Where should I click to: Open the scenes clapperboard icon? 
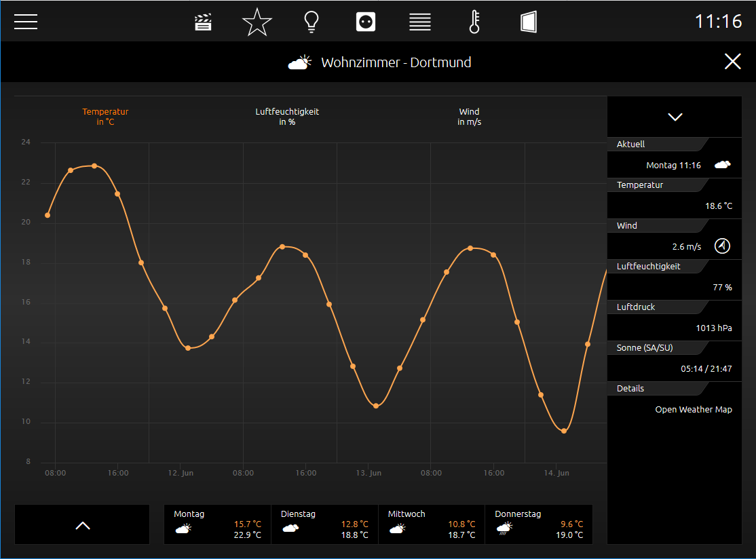point(203,22)
